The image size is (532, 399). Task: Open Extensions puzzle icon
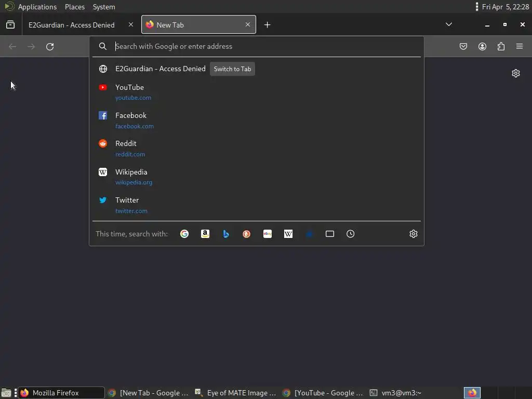point(501,46)
